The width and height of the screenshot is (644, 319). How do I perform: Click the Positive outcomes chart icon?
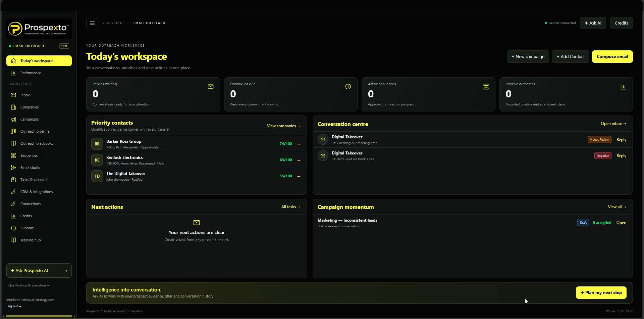[x=624, y=87]
